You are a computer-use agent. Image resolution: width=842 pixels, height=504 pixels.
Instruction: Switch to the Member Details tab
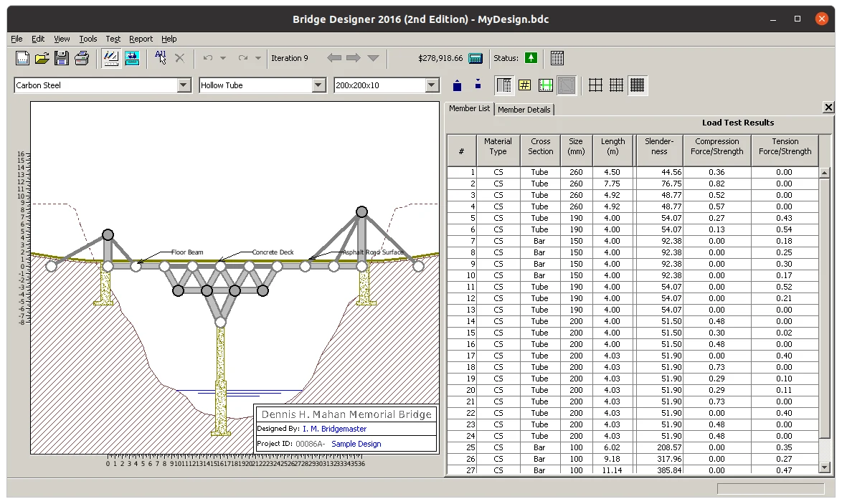[x=524, y=110]
